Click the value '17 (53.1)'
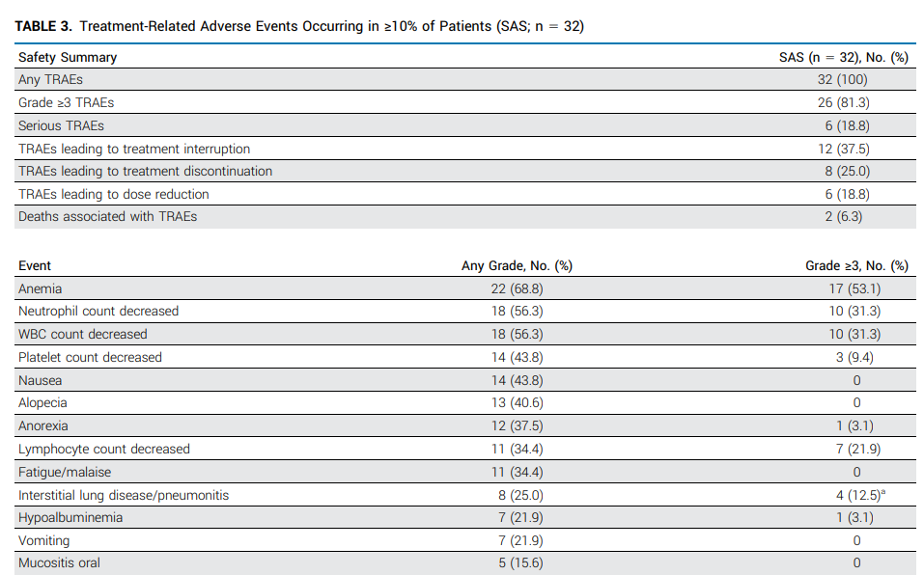 854,289
